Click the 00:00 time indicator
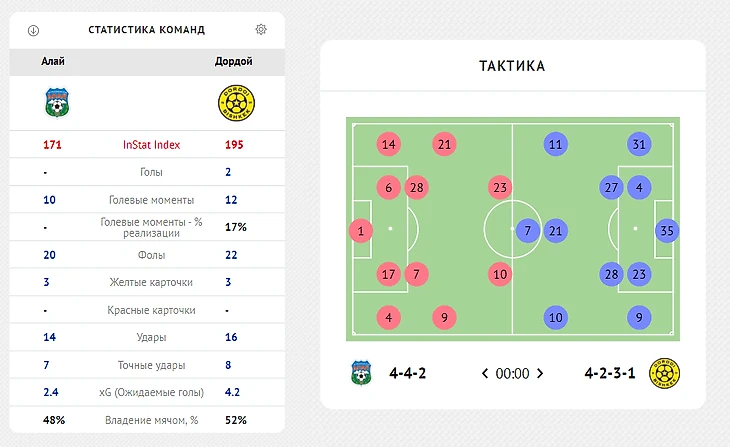 (512, 374)
